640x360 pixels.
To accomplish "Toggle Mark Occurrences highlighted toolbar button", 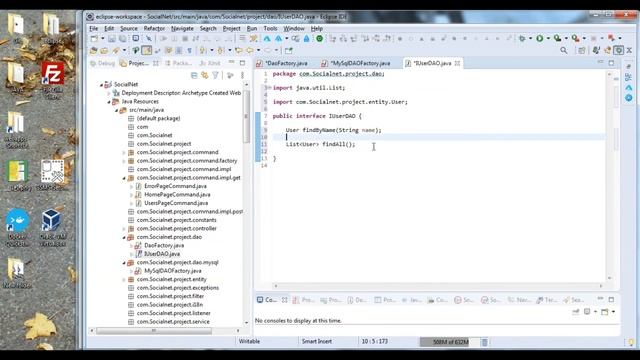I will 147,50.
